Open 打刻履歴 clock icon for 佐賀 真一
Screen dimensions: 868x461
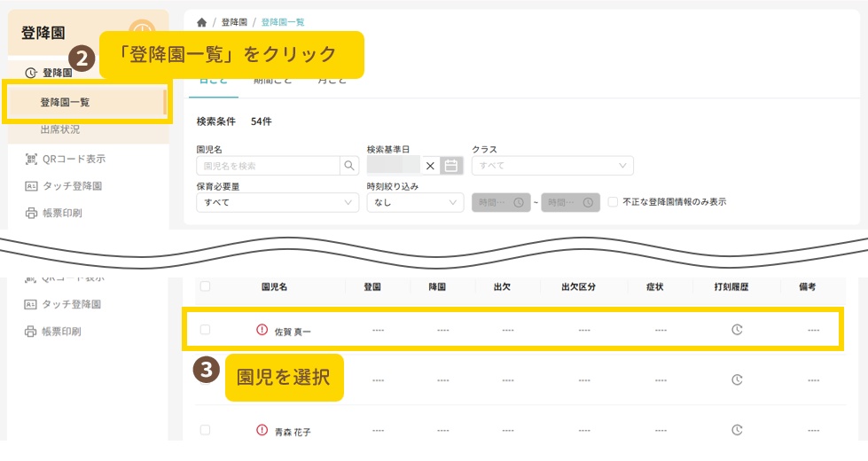(736, 330)
